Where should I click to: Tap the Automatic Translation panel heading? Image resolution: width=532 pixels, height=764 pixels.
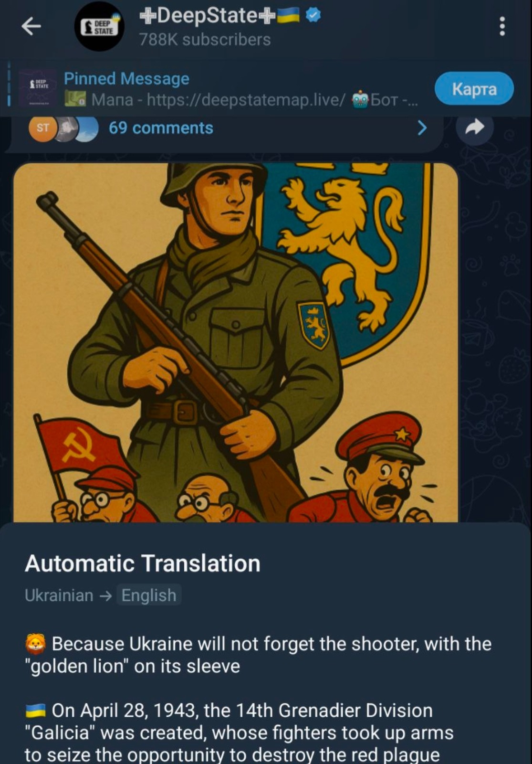click(143, 563)
